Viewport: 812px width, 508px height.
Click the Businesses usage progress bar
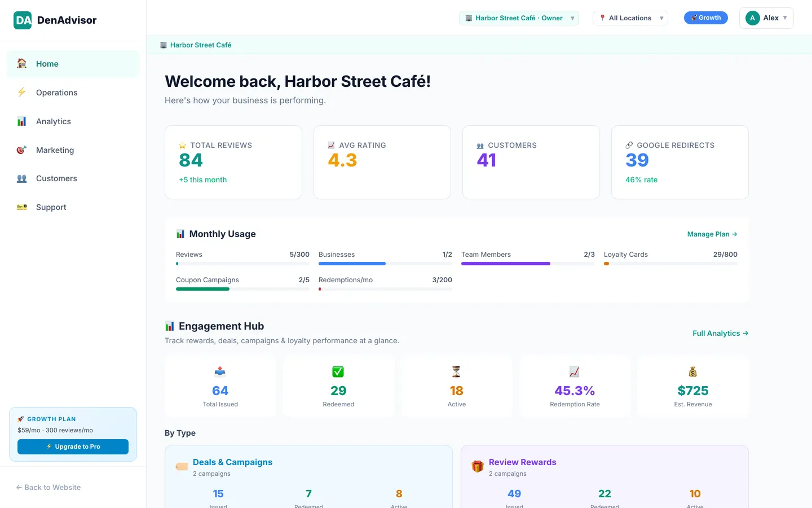tap(385, 264)
